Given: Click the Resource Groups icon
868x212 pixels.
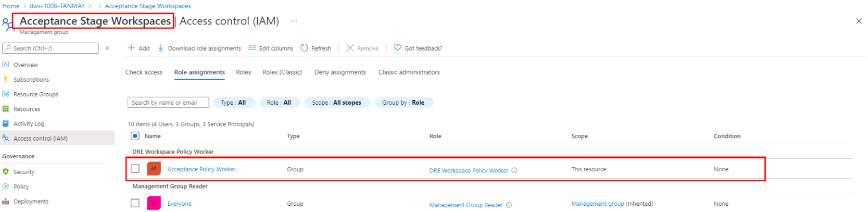Looking at the screenshot, I should pos(6,94).
